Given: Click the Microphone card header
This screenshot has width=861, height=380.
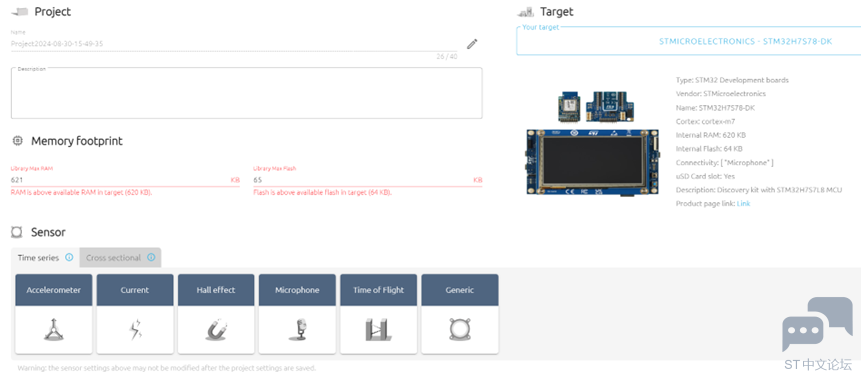Looking at the screenshot, I should [297, 290].
